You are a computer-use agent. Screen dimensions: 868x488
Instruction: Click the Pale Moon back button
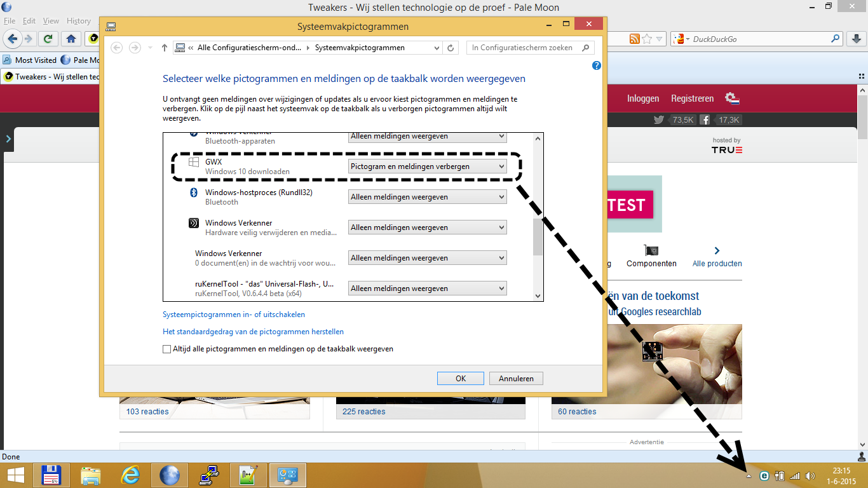click(x=12, y=39)
